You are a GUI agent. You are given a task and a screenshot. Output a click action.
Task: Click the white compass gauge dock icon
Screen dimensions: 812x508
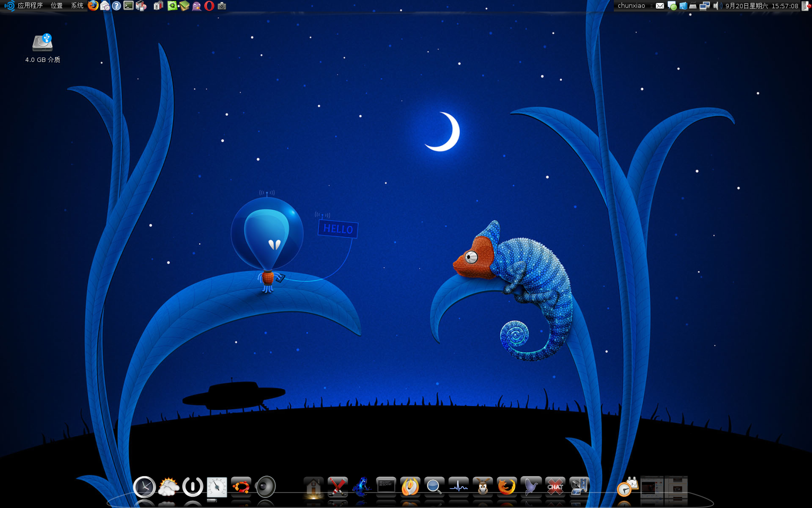(x=217, y=487)
